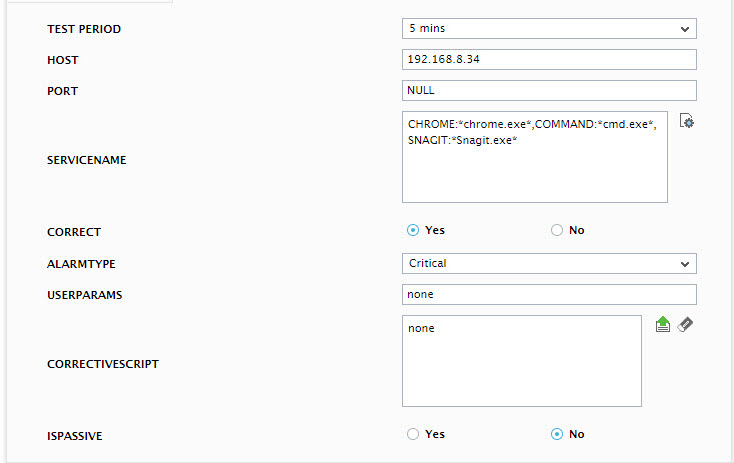Click the USERPARAMS input field
Viewport: 734px width, 463px height.
[x=549, y=294]
